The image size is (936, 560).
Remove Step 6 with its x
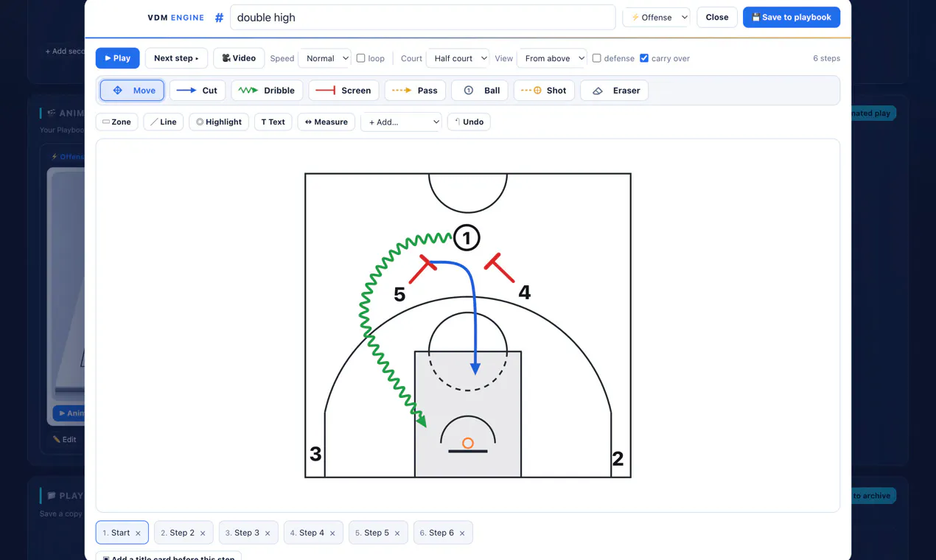pos(462,533)
